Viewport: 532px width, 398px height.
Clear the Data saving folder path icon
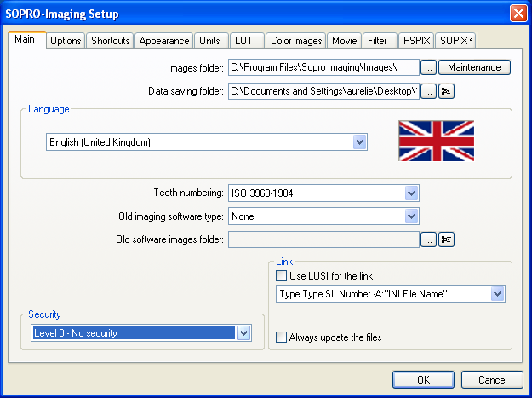pyautogui.click(x=446, y=91)
